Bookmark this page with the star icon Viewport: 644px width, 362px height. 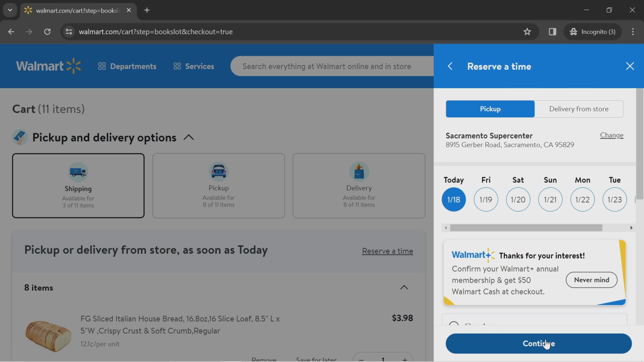tap(527, 32)
